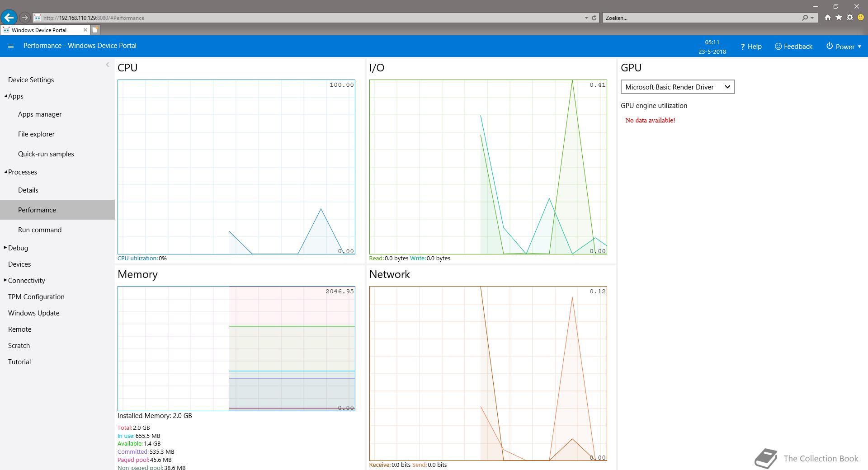Click the 'In use:' memory label
Image resolution: width=868 pixels, height=470 pixels.
(126, 436)
